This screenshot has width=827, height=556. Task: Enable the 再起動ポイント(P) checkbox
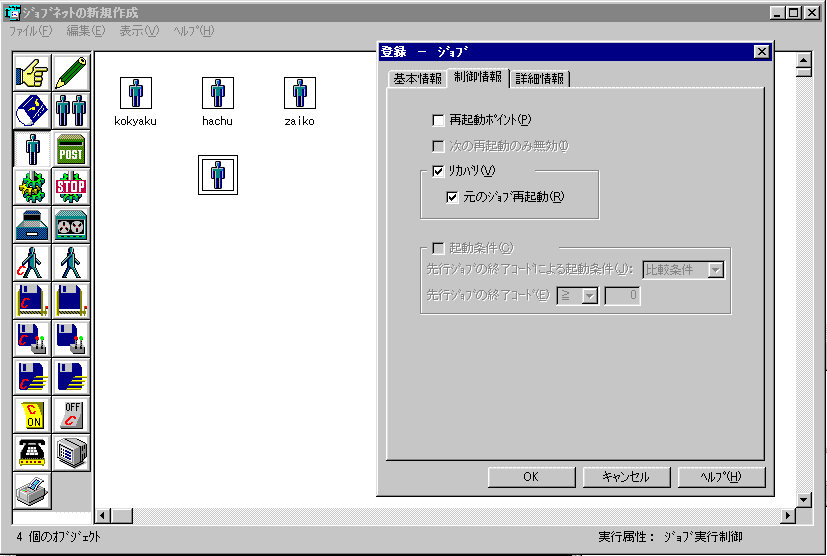coord(438,120)
